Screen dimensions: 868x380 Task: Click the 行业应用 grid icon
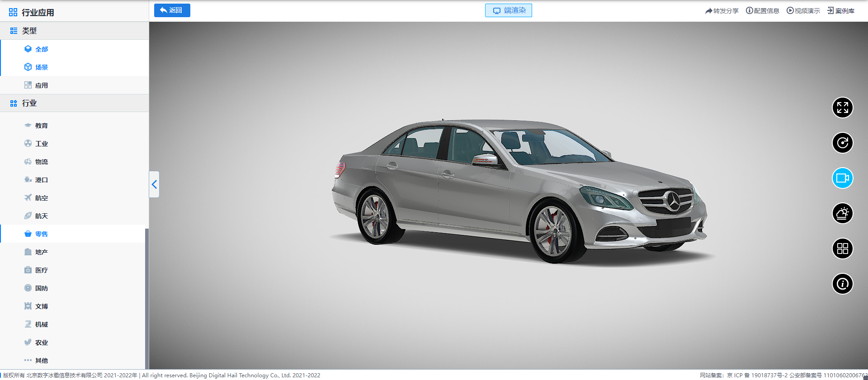[x=13, y=12]
